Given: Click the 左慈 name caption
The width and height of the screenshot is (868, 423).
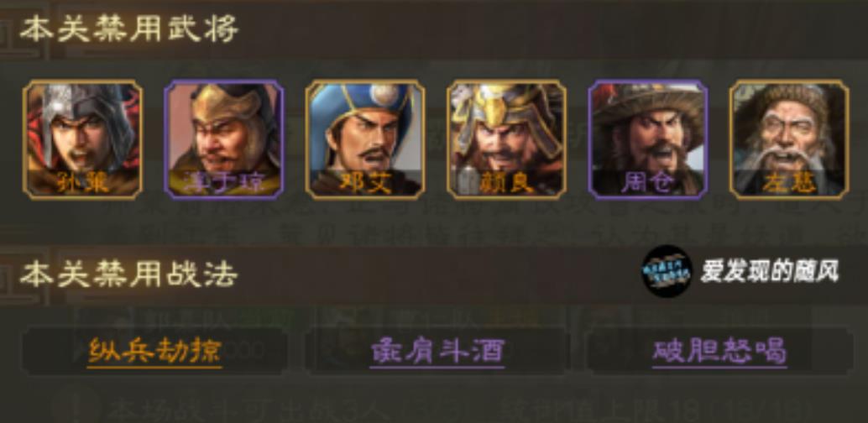Looking at the screenshot, I should pyautogui.click(x=789, y=182).
